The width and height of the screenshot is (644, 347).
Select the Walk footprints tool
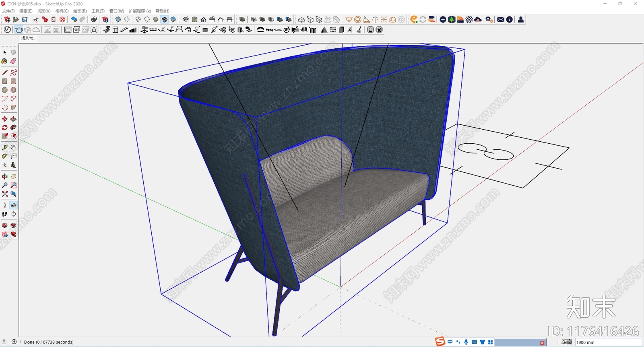[x=4, y=214]
